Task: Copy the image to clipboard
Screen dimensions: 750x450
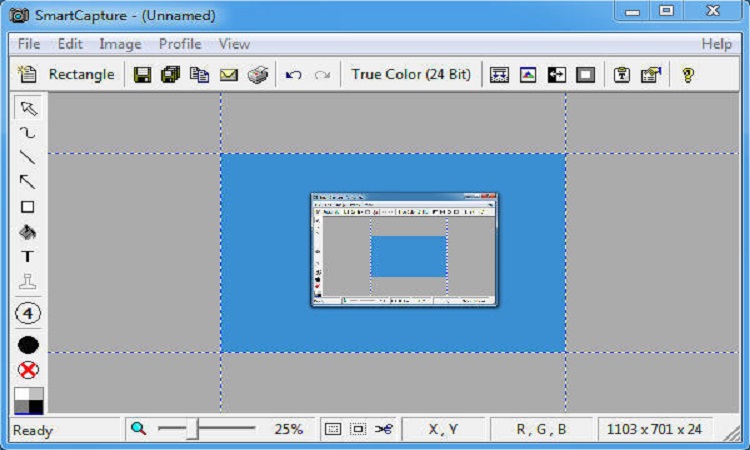Action: [199, 75]
